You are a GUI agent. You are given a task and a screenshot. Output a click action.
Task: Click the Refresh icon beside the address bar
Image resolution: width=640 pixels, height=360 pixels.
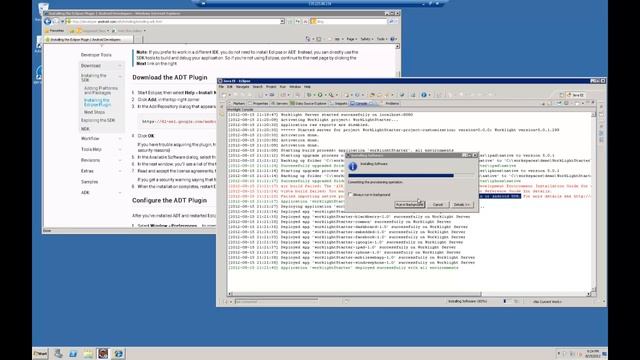pos(298,21)
